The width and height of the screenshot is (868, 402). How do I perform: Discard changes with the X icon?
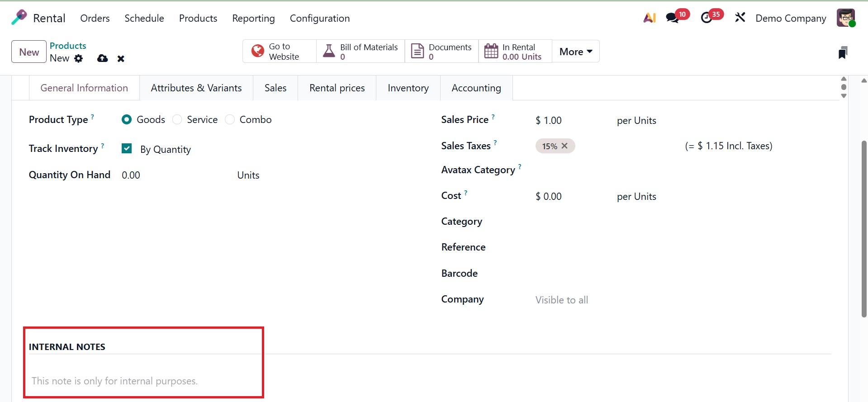pyautogui.click(x=121, y=58)
